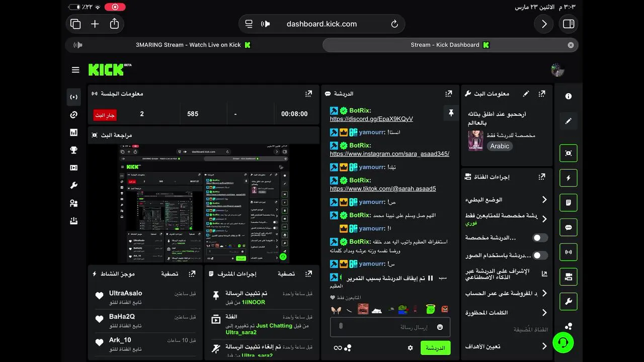Open the trophy icon in left sidebar
644x362 pixels.
pyautogui.click(x=74, y=150)
